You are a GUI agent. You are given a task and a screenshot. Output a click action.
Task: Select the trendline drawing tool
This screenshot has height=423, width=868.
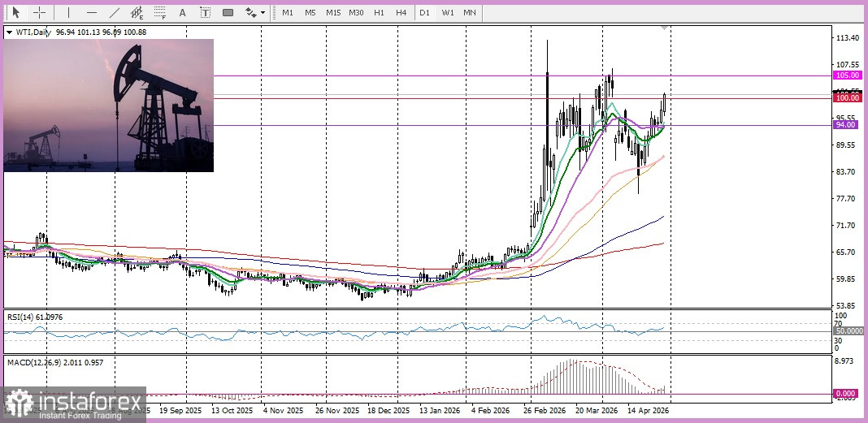click(x=115, y=12)
